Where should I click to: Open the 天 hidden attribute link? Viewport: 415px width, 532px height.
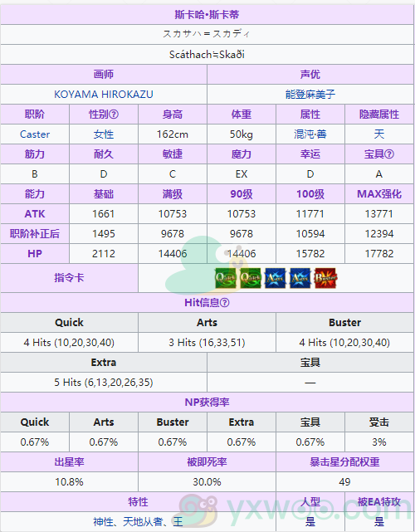pyautogui.click(x=379, y=134)
